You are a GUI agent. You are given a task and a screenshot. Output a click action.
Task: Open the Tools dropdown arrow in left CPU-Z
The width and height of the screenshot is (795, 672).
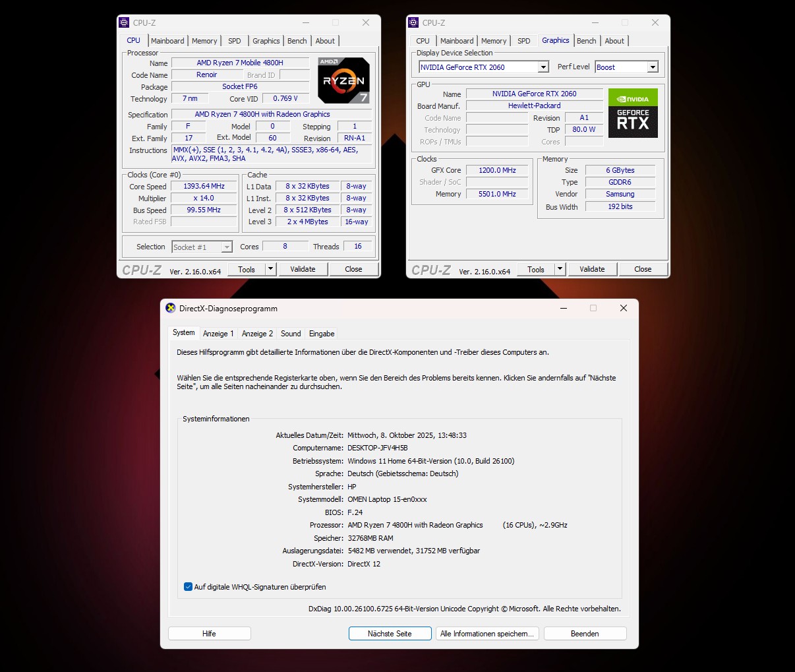pos(270,269)
